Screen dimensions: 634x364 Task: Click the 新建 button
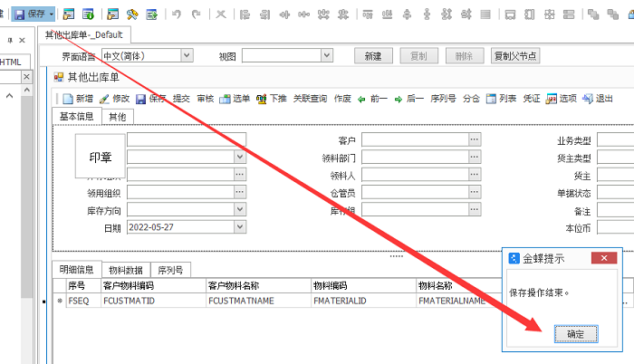point(373,55)
